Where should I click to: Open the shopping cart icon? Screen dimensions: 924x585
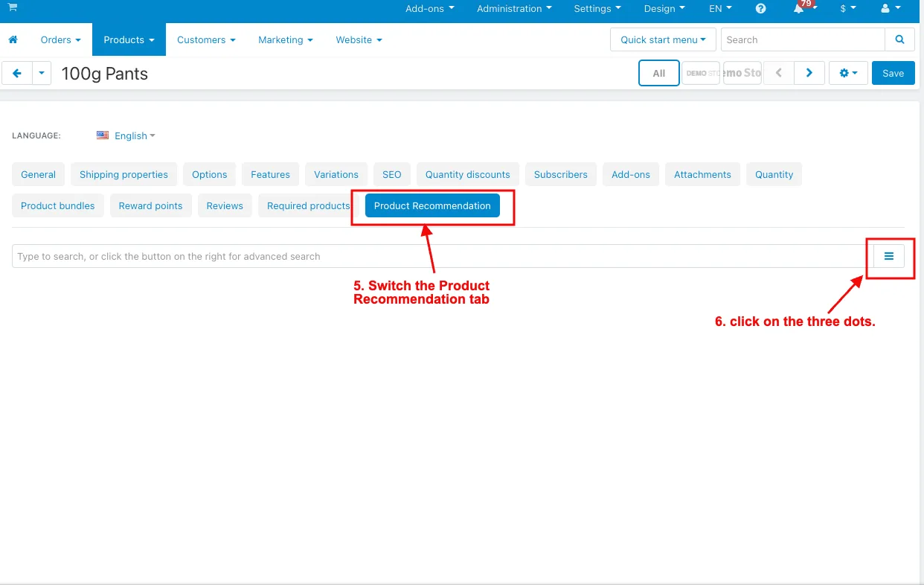[x=13, y=7]
